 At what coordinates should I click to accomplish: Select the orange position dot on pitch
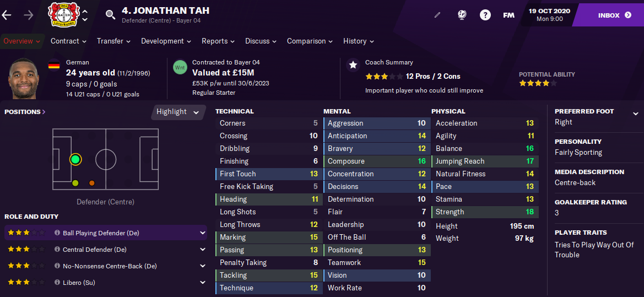(91, 183)
